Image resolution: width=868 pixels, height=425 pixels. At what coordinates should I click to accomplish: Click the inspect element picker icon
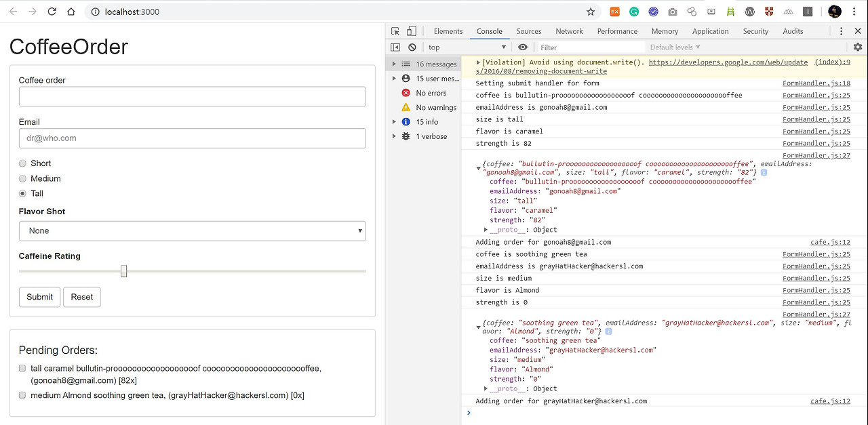pyautogui.click(x=396, y=31)
